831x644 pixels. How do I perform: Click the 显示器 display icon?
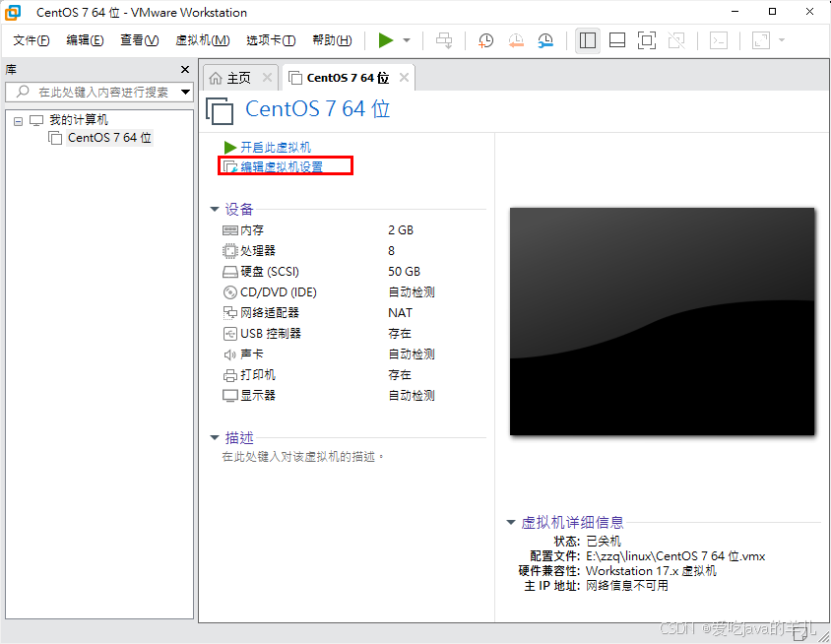coord(230,396)
